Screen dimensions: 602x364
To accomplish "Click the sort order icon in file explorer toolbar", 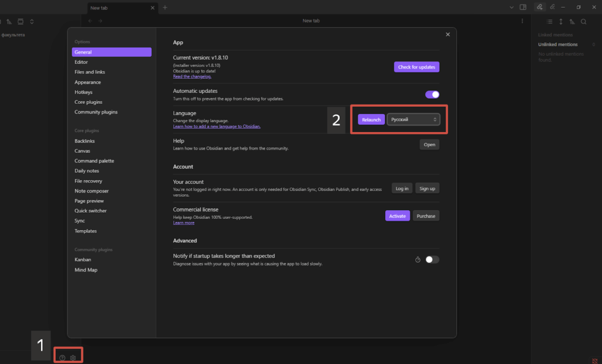I will point(9,22).
